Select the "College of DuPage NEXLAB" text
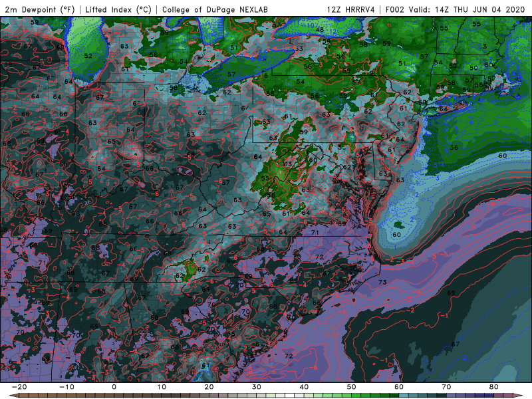Viewport: 532px width, 399px height. point(215,9)
